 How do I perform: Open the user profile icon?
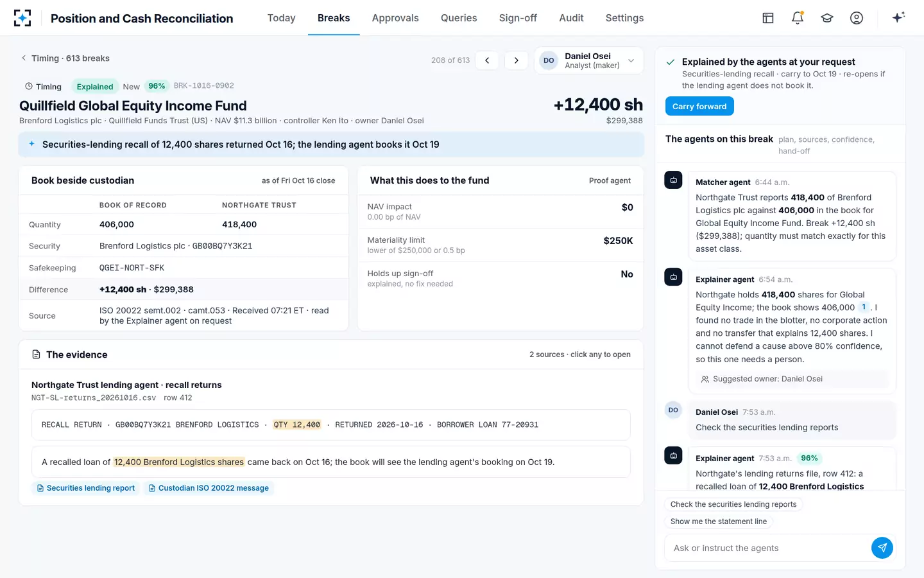coord(857,18)
